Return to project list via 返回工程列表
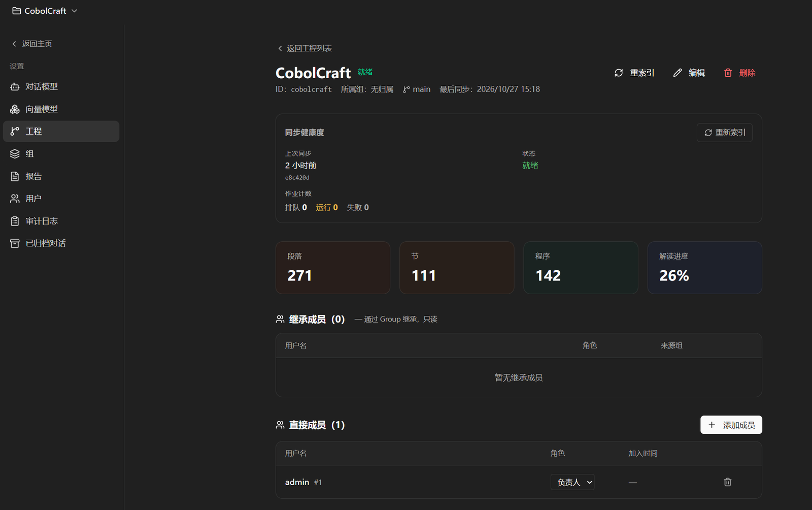Image resolution: width=812 pixels, height=510 pixels. [304, 48]
